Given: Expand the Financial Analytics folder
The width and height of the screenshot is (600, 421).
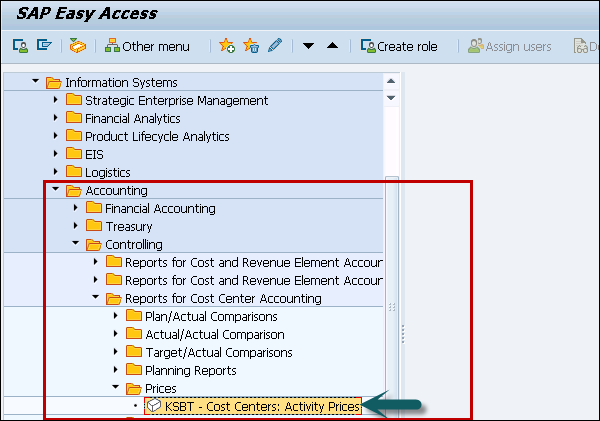Looking at the screenshot, I should (x=56, y=118).
